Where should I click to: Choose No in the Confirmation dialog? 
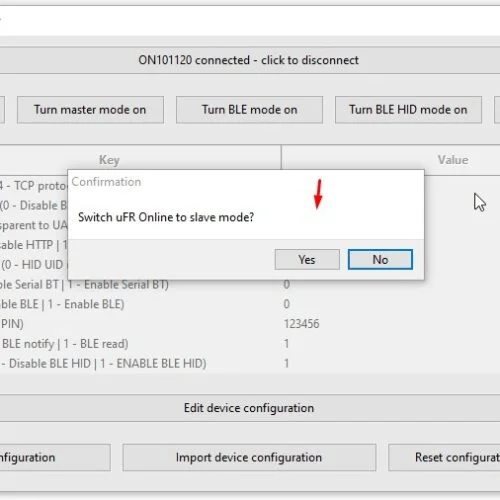click(380, 259)
